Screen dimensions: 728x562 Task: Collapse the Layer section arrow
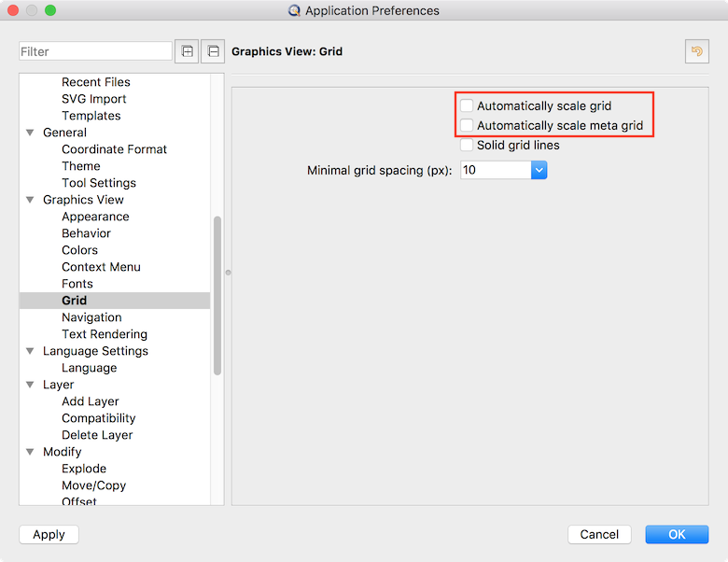click(30, 385)
